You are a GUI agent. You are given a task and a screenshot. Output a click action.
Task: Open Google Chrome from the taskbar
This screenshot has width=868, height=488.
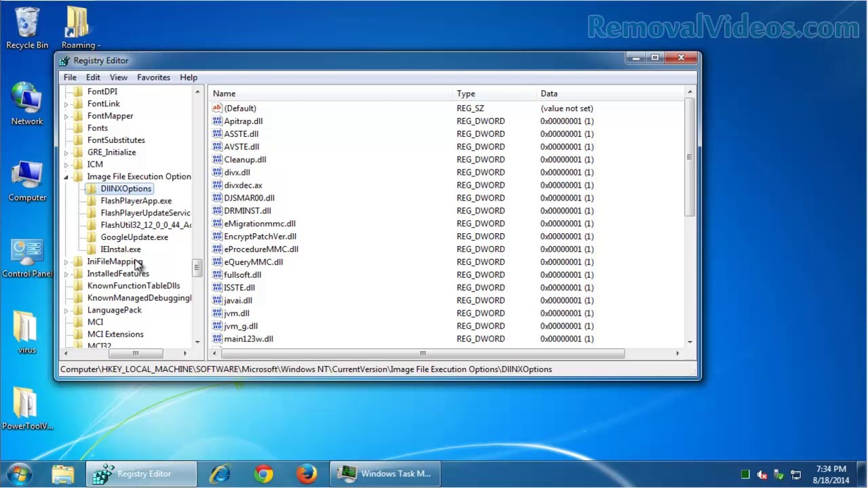[264, 474]
